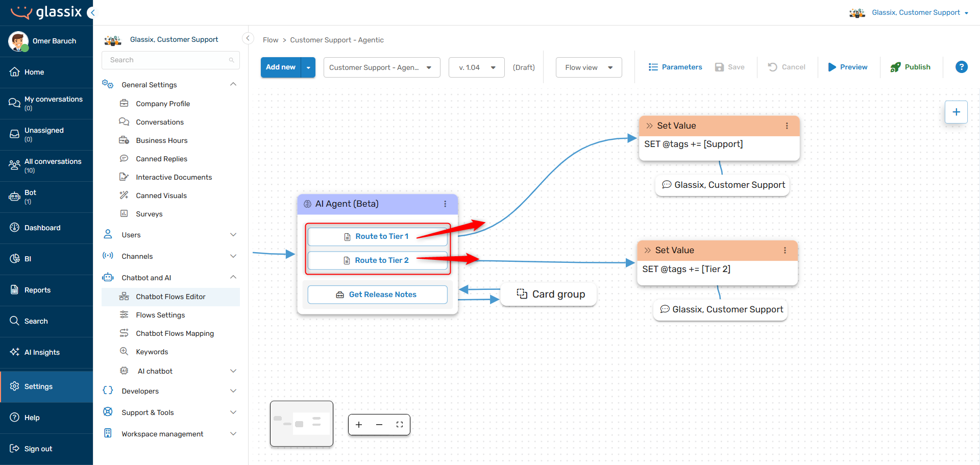
Task: Click the settings Search field
Action: (x=170, y=60)
